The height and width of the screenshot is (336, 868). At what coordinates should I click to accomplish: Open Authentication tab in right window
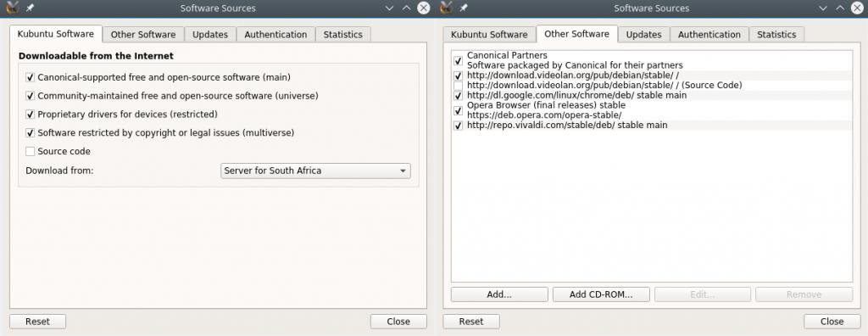tap(709, 35)
